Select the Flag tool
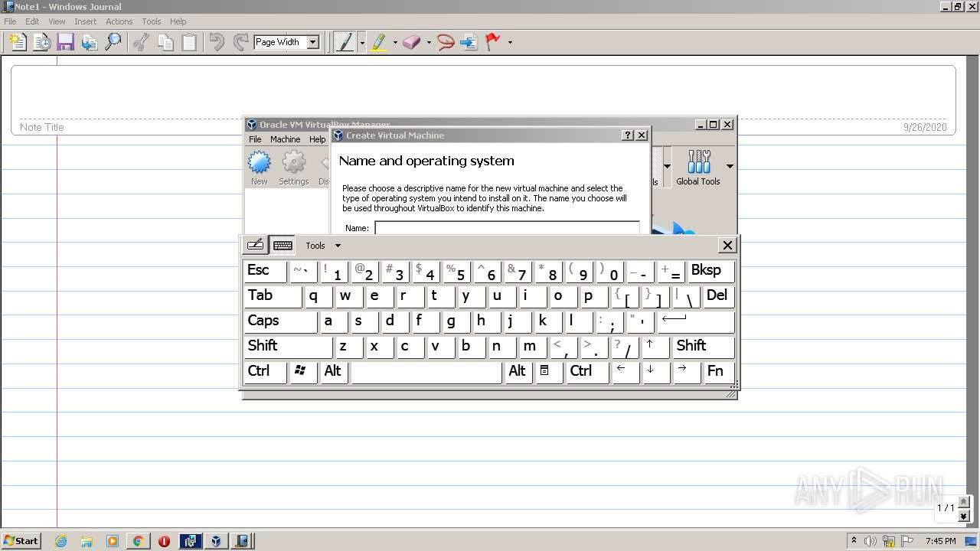This screenshot has width=980, height=551. (493, 42)
